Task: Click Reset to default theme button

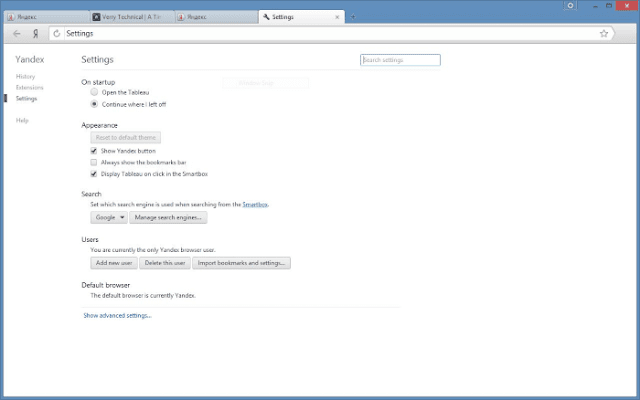Action: (x=126, y=138)
